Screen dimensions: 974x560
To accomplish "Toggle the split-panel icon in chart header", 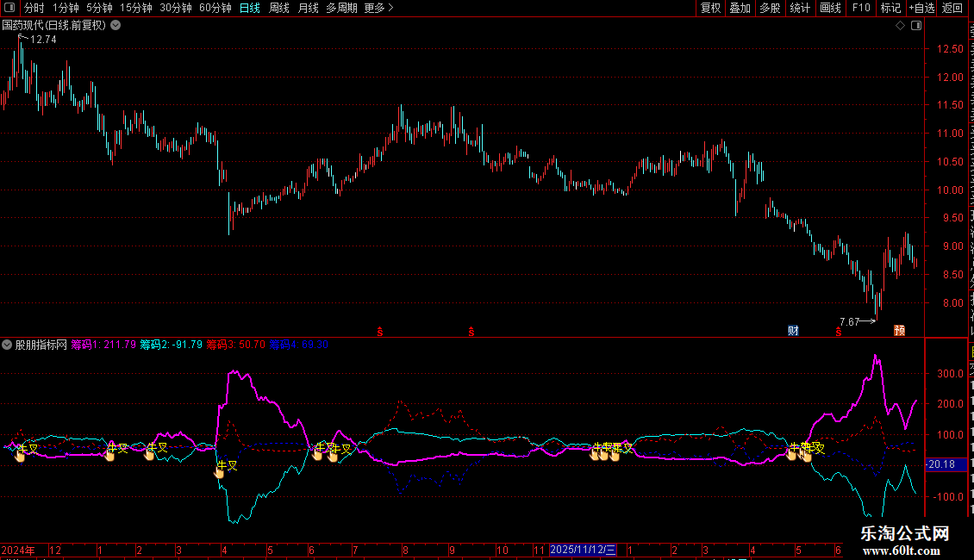I will [x=916, y=26].
